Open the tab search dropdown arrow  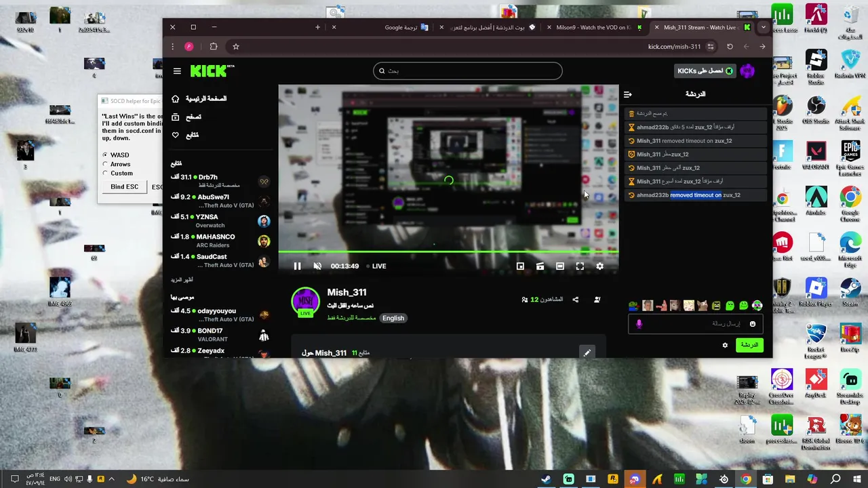pyautogui.click(x=763, y=27)
